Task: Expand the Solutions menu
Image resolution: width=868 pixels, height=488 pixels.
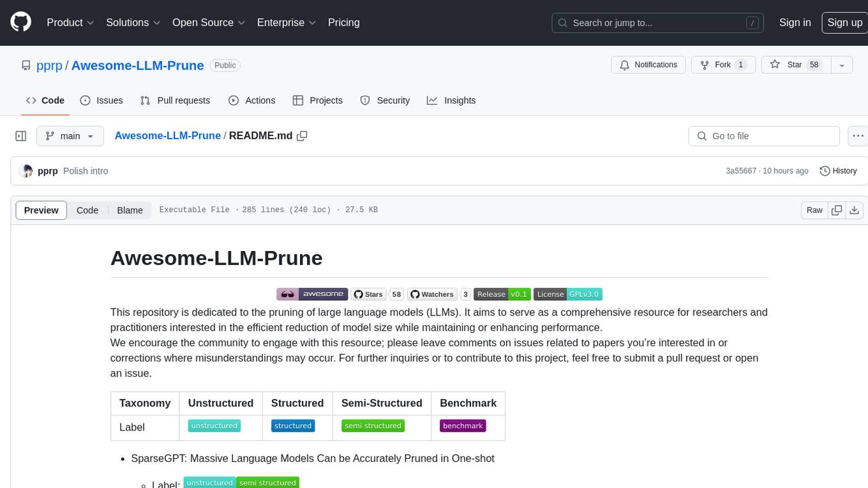Action: [133, 22]
